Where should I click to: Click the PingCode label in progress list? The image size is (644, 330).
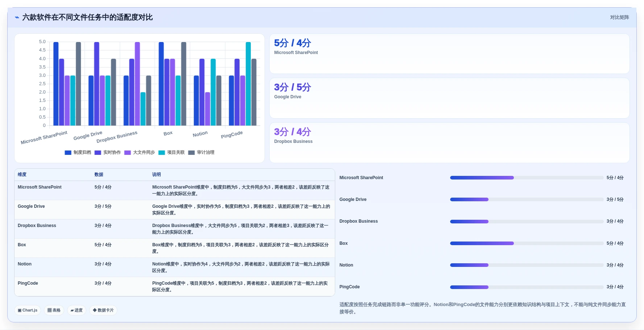[x=349, y=287]
